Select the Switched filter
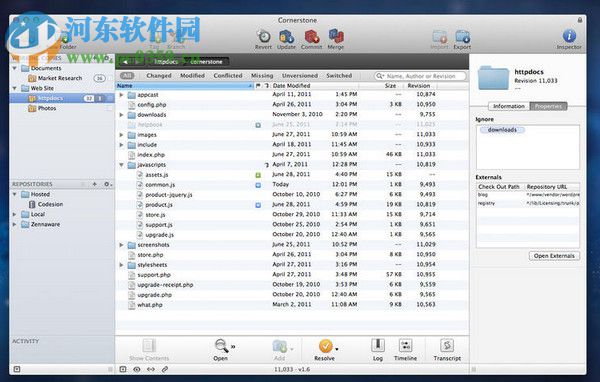The image size is (600, 382). coord(339,76)
